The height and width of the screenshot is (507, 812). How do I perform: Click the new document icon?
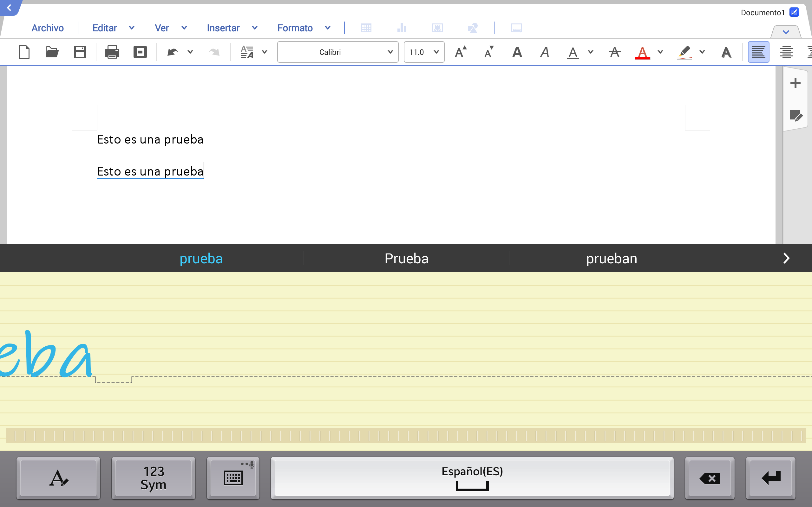24,52
